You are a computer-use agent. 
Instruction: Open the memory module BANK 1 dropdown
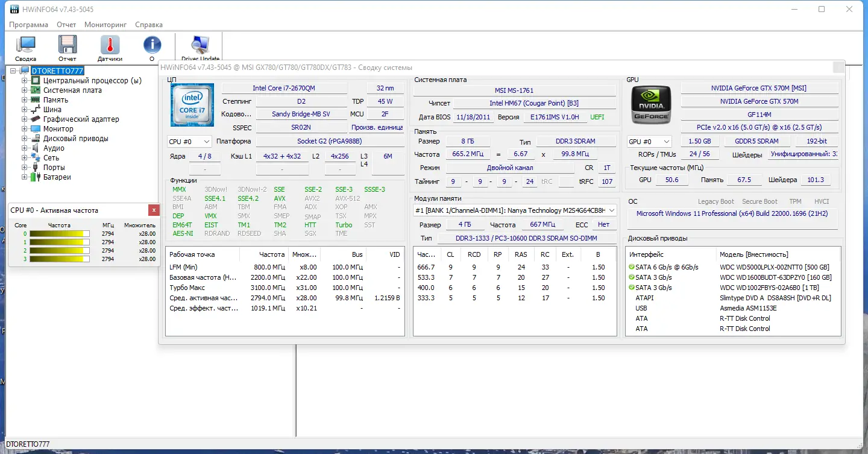coord(515,210)
